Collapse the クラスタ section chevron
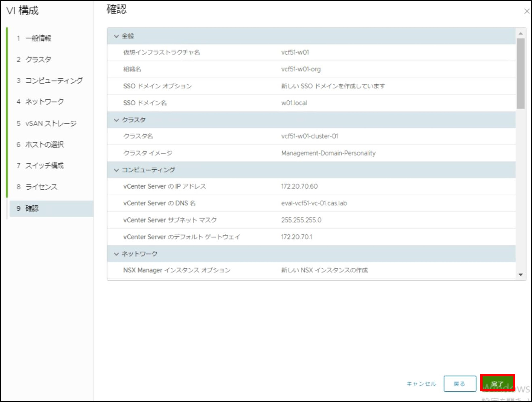The width and height of the screenshot is (532, 402). pyautogui.click(x=116, y=120)
